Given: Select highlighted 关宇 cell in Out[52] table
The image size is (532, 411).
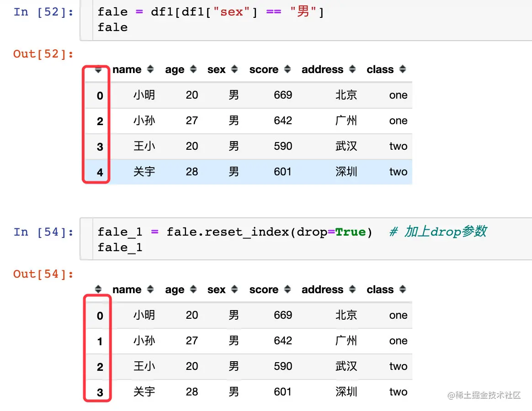Looking at the screenshot, I should tap(144, 172).
